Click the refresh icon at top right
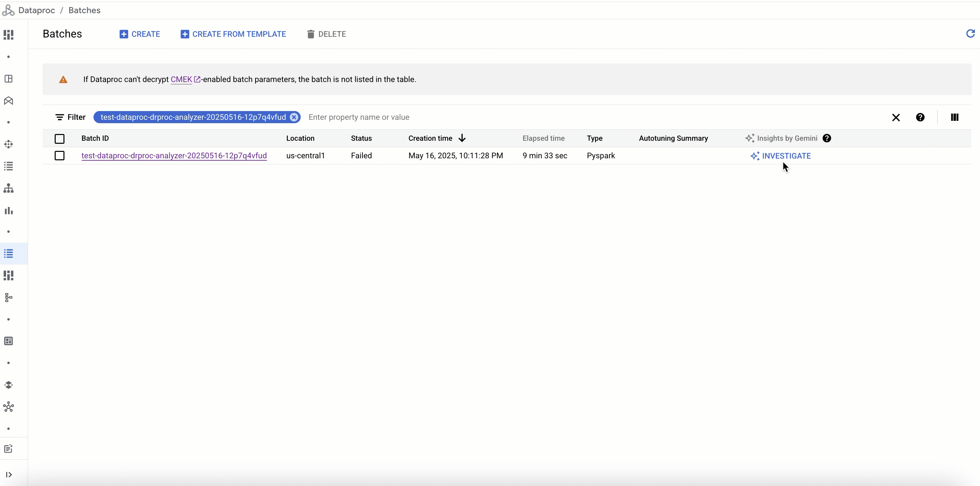 [x=970, y=34]
